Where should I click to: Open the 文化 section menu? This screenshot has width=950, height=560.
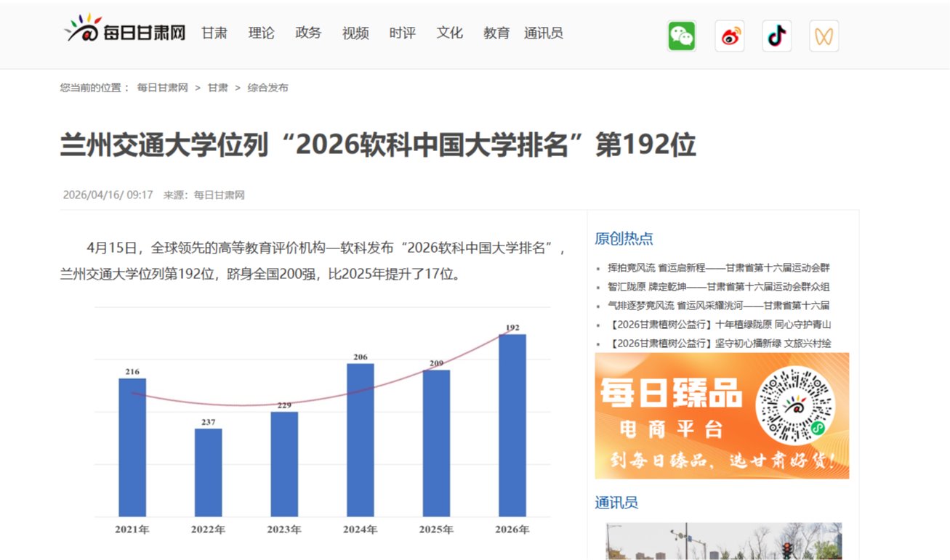(448, 33)
